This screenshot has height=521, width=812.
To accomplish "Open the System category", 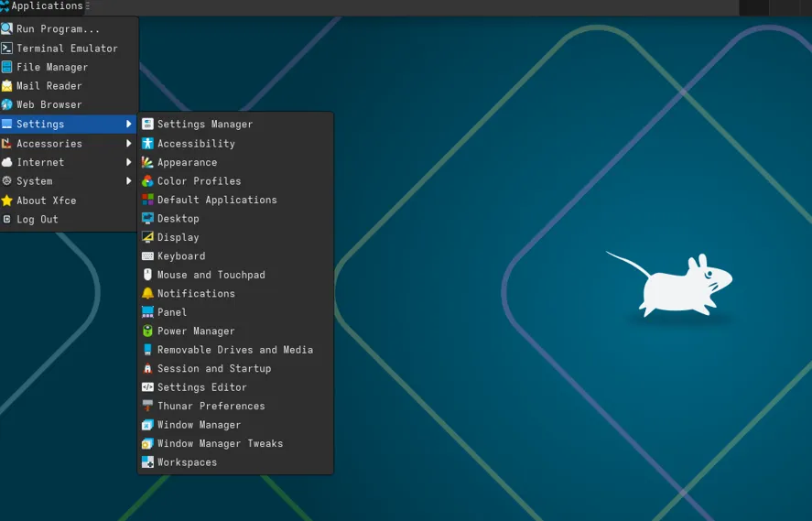I will point(69,180).
